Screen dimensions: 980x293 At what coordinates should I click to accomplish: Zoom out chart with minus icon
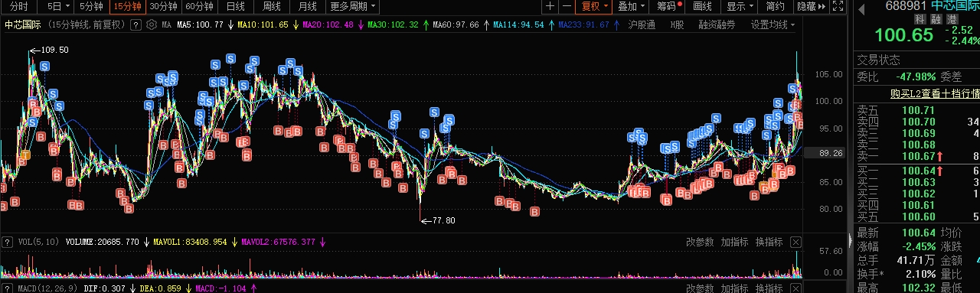567,6
